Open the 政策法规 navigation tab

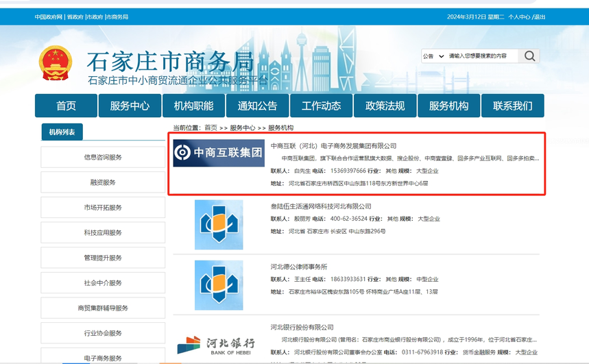click(385, 106)
